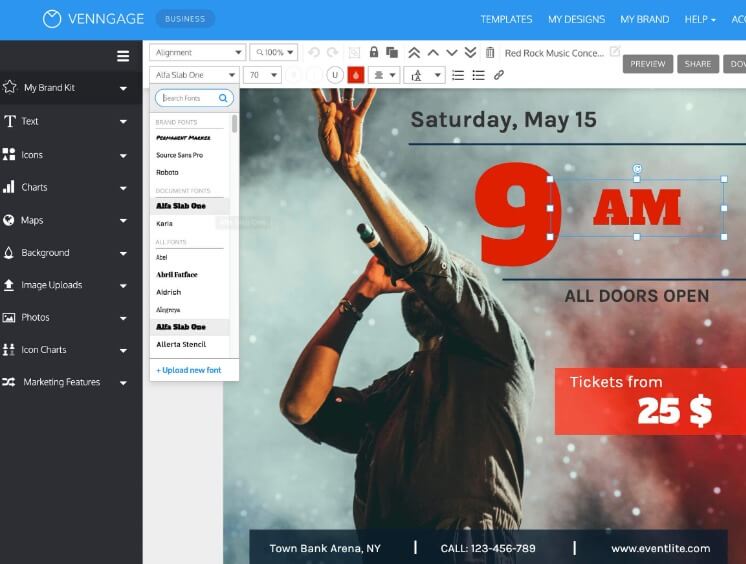
Task: Open the Alfa Slab One font dropdown
Action: [x=194, y=75]
